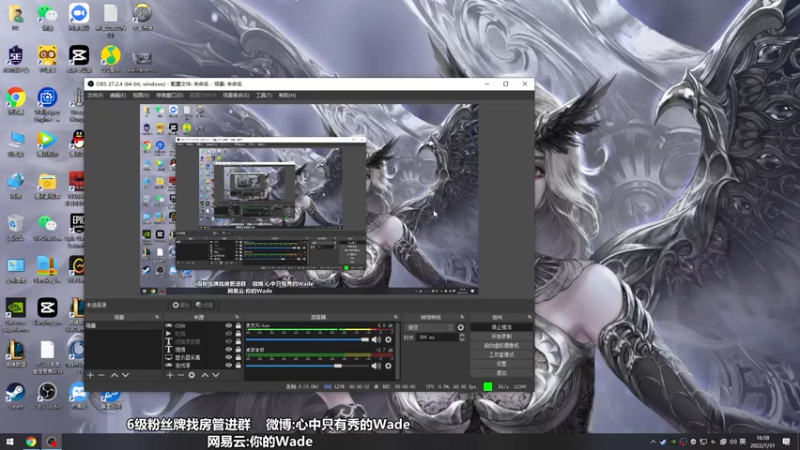Click the desktop audio volume slider
This screenshot has width=800, height=450.
(307, 365)
